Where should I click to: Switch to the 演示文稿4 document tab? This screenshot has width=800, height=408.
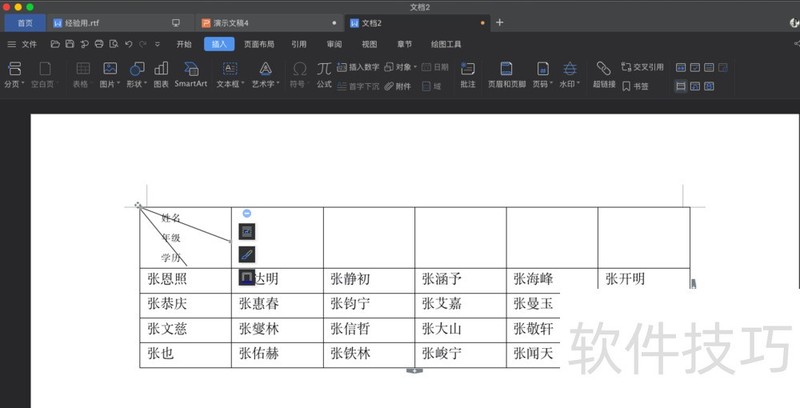(x=238, y=22)
